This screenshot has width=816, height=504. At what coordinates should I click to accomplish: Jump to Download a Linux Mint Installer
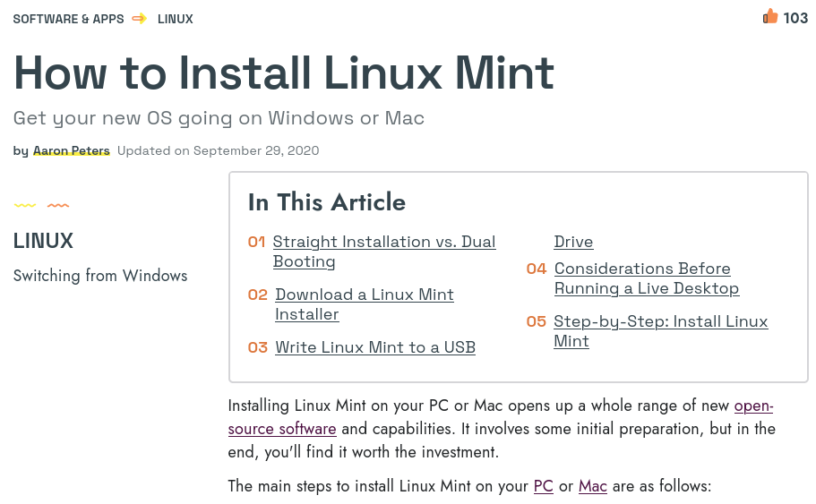click(x=365, y=304)
